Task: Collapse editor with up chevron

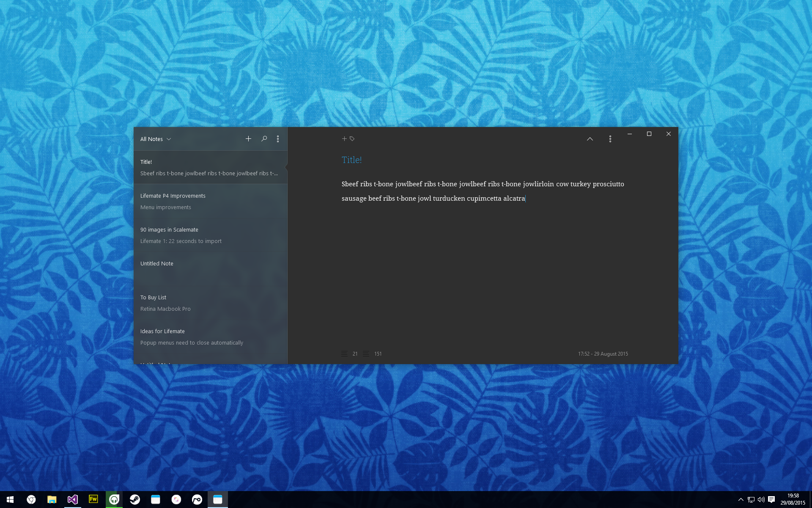Action: (x=590, y=139)
